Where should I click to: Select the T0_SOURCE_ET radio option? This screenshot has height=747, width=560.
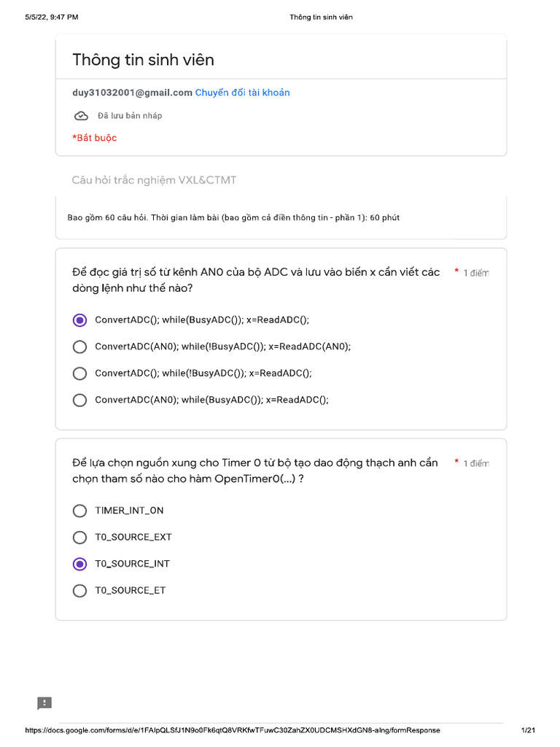click(80, 590)
